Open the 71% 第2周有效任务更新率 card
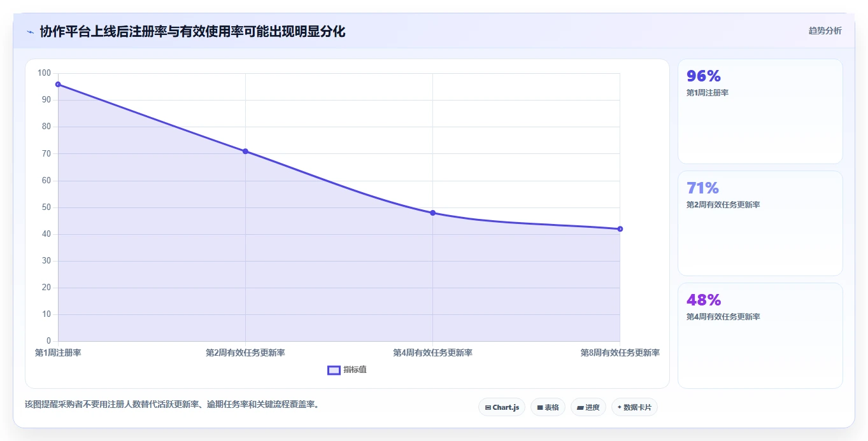This screenshot has width=868, height=441. point(760,223)
